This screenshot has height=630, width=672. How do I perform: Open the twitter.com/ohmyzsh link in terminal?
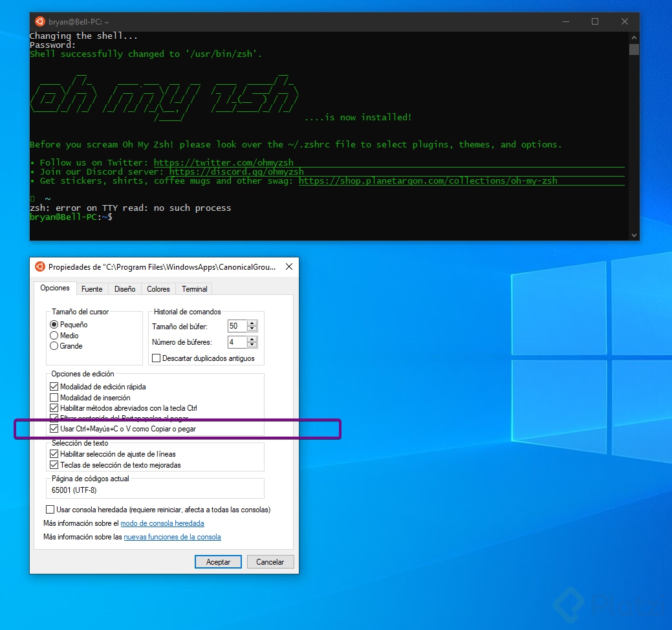pyautogui.click(x=223, y=162)
